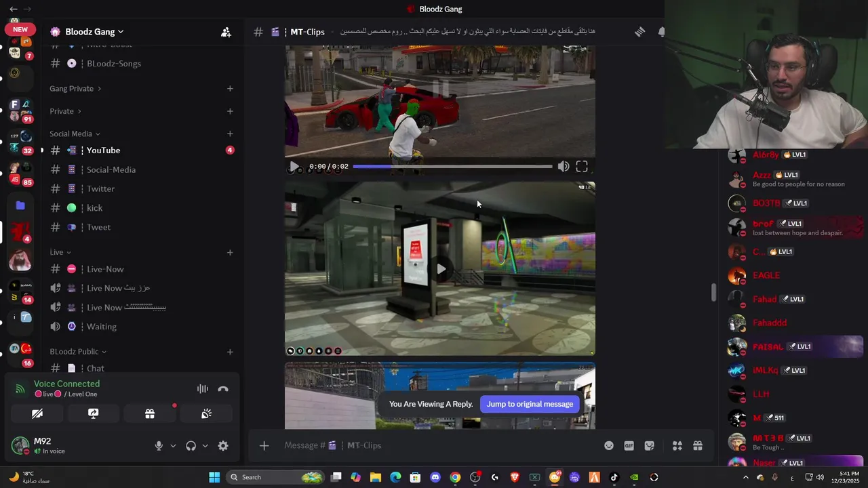
Task: Seek on the first video progress bar
Action: click(x=452, y=166)
